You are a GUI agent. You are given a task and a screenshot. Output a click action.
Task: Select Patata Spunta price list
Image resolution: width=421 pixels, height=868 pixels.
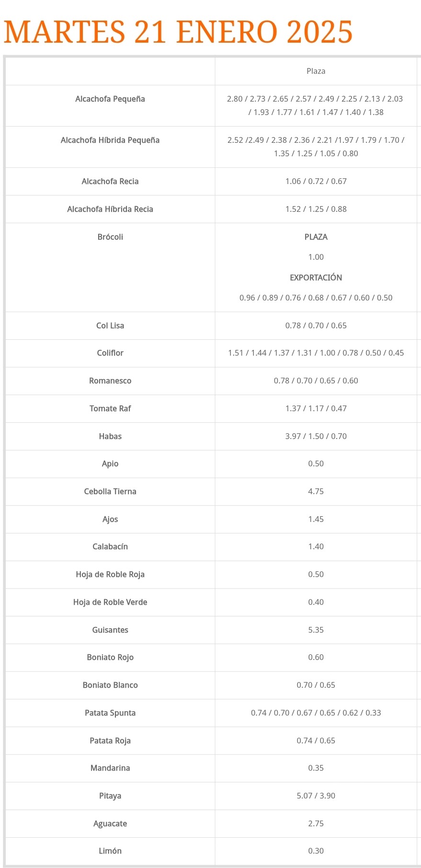(x=316, y=713)
